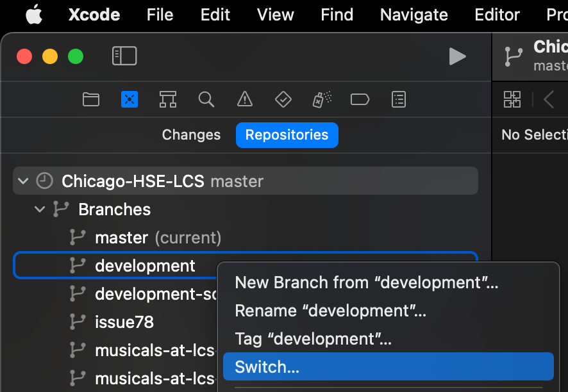Open the Navigate menu in menu bar
The height and width of the screenshot is (392, 568).
point(413,15)
